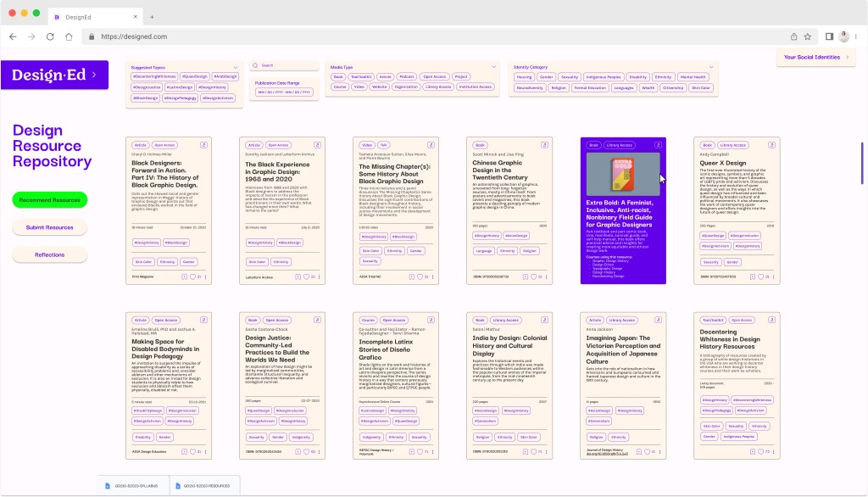
Task: Toggle the Neurodiversity identity filter
Action: [x=529, y=87]
